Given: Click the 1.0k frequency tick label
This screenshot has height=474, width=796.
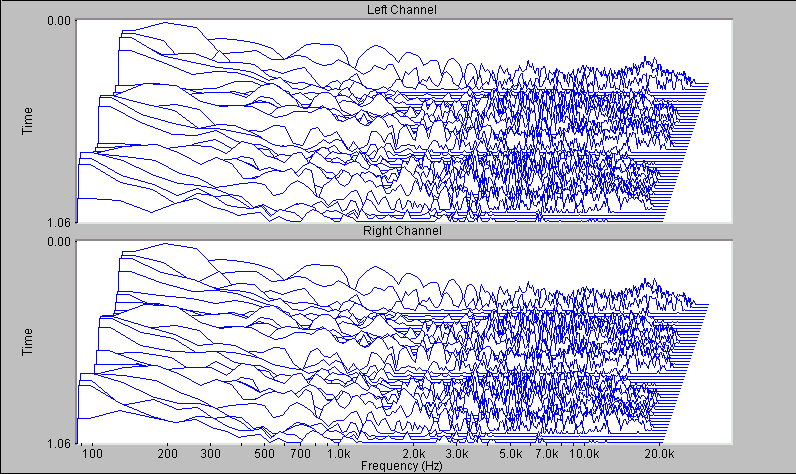Looking at the screenshot, I should coord(339,453).
